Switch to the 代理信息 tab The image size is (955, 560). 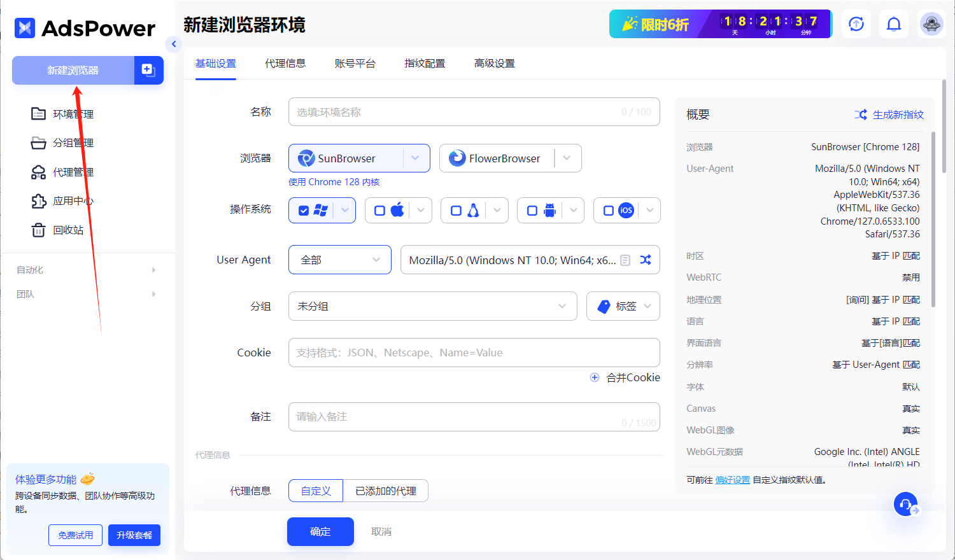pos(285,63)
